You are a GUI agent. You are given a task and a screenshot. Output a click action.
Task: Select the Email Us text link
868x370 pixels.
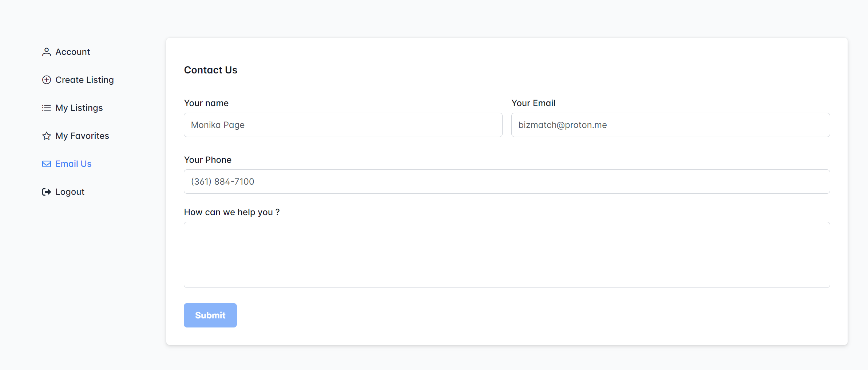73,164
